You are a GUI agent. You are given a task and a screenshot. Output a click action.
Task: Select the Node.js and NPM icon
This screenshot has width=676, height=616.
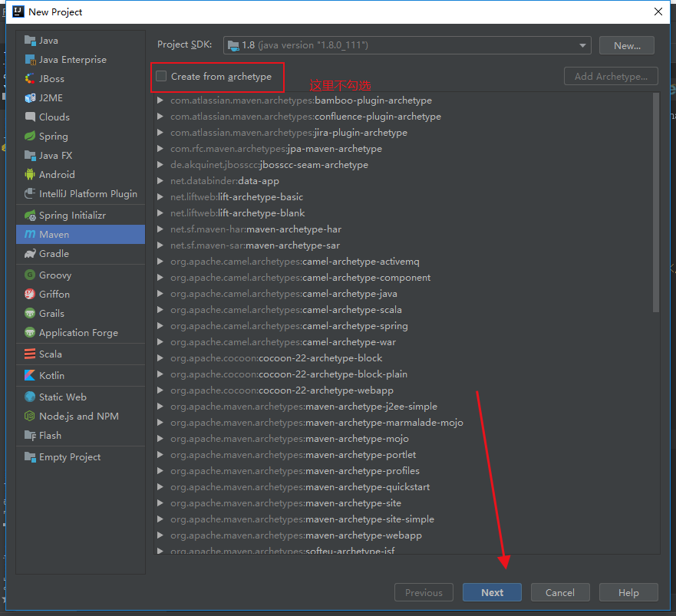point(30,416)
